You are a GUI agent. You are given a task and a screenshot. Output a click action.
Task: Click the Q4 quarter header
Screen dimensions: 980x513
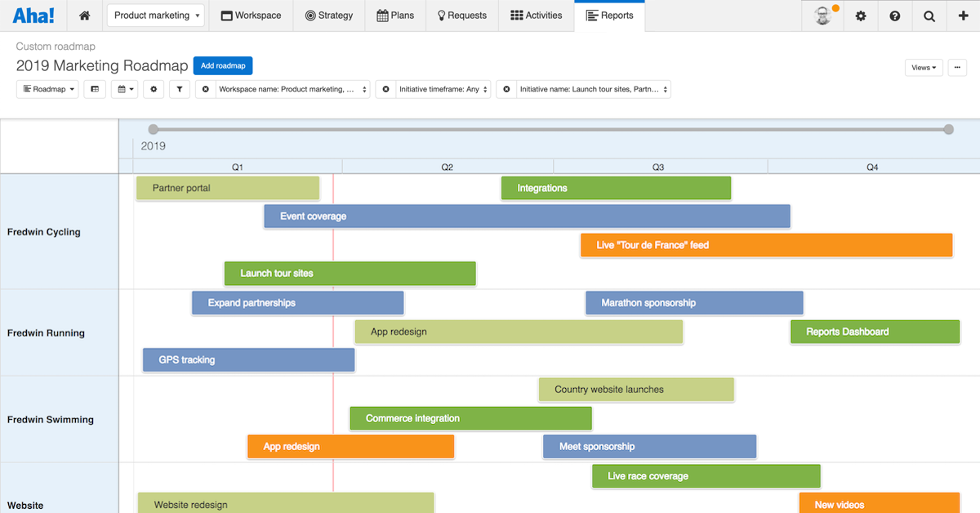pyautogui.click(x=872, y=167)
